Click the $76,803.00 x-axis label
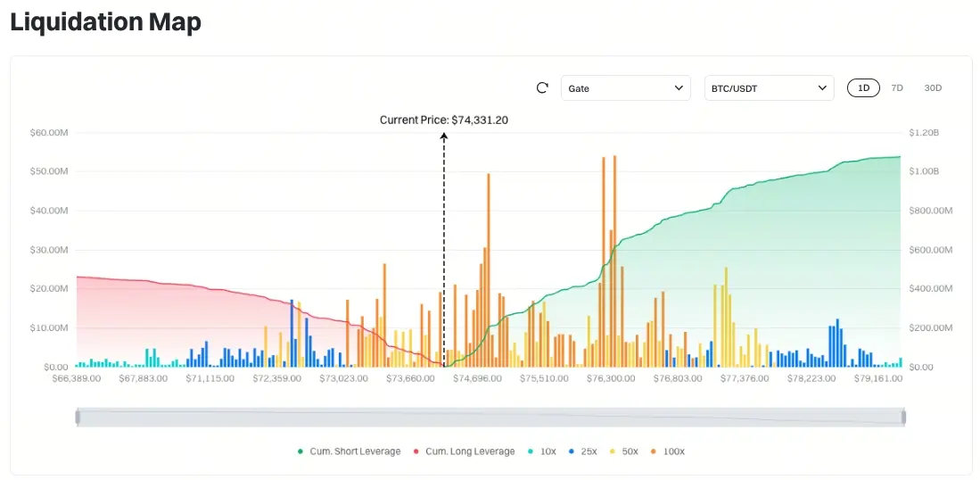The image size is (980, 480). pyautogui.click(x=678, y=379)
